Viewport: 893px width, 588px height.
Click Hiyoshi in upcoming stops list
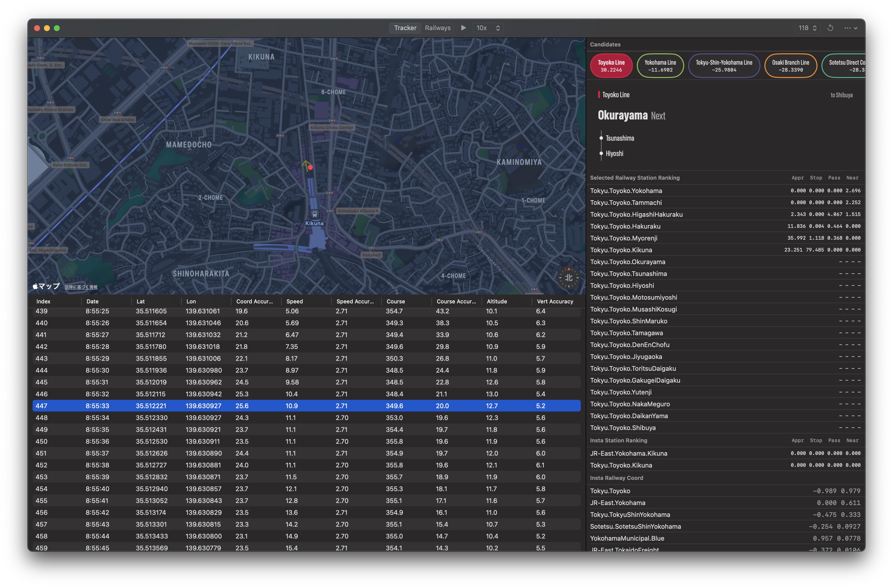614,154
